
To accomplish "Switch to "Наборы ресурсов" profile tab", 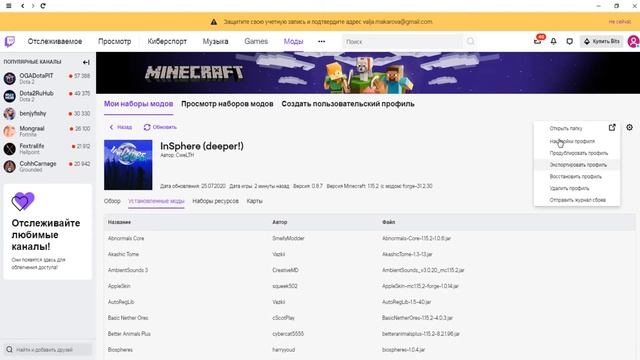I will coord(216,201).
